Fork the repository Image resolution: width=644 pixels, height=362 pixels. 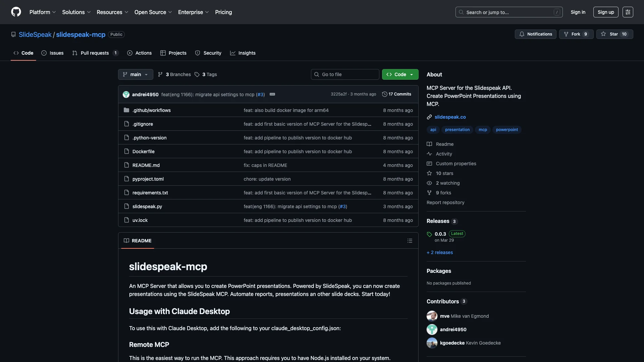(x=576, y=34)
